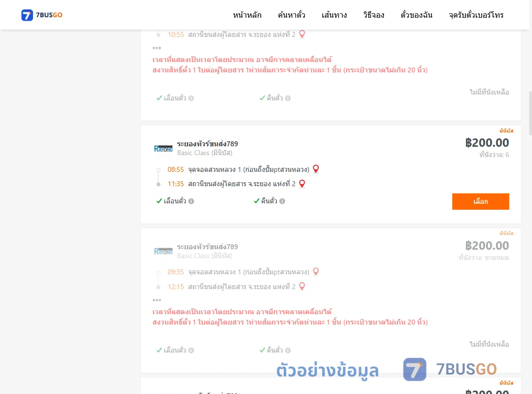Open the วิธีจอง menu item

click(373, 15)
